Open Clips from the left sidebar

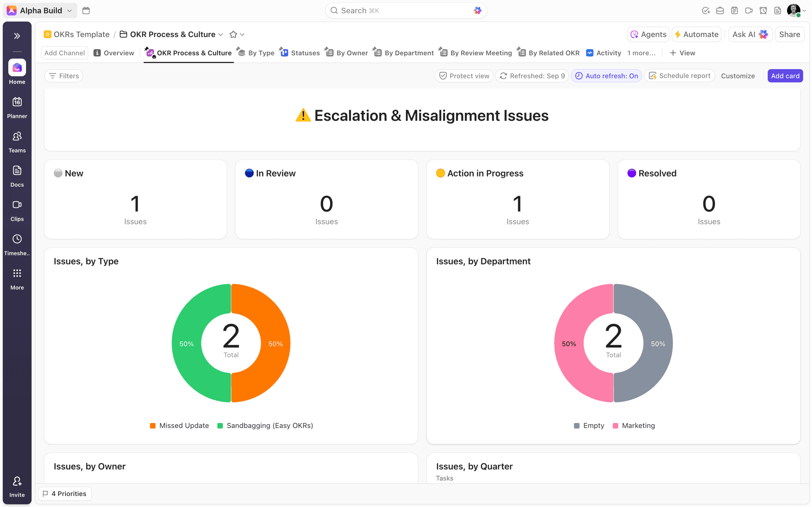coord(17,211)
